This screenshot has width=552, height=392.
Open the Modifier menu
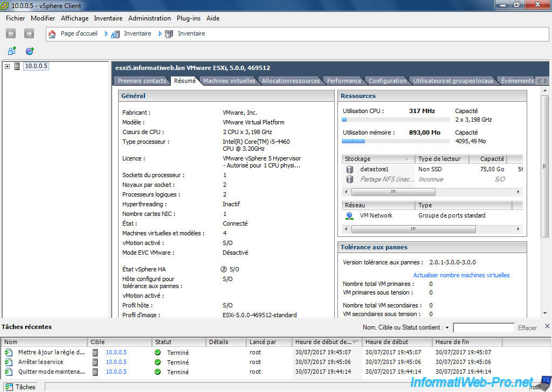(x=43, y=18)
